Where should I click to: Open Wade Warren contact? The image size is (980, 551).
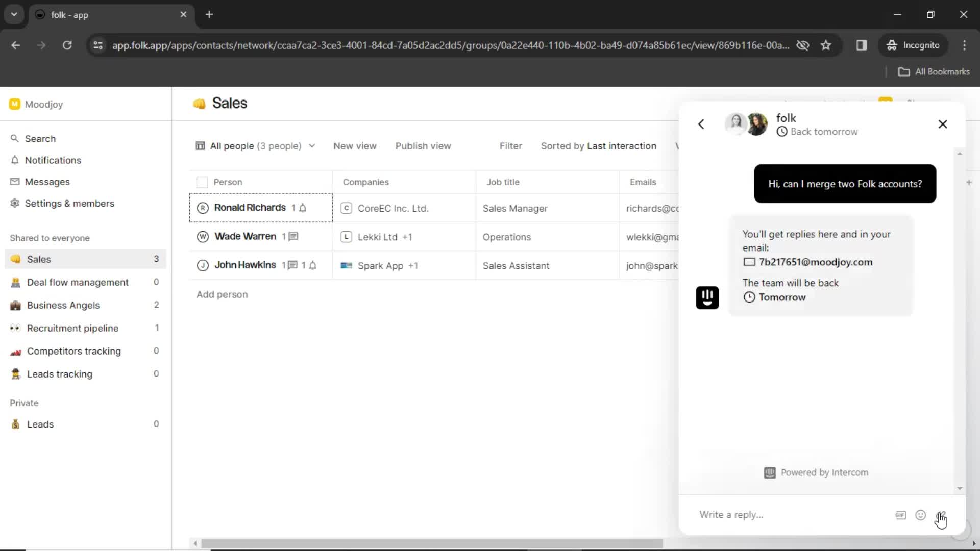pyautogui.click(x=245, y=236)
